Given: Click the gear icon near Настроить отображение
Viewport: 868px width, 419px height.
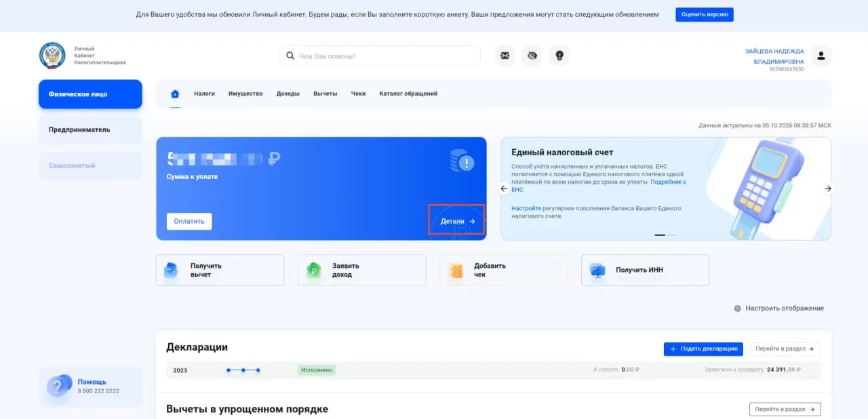Looking at the screenshot, I should pos(737,308).
